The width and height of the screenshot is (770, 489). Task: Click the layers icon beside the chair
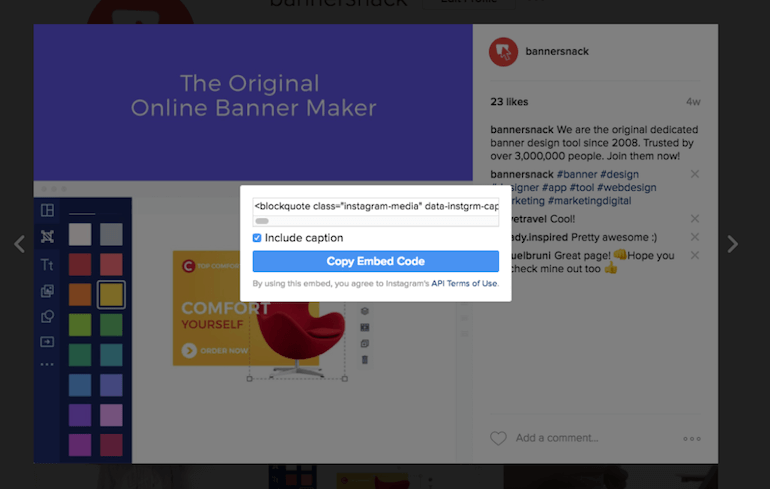tap(364, 311)
